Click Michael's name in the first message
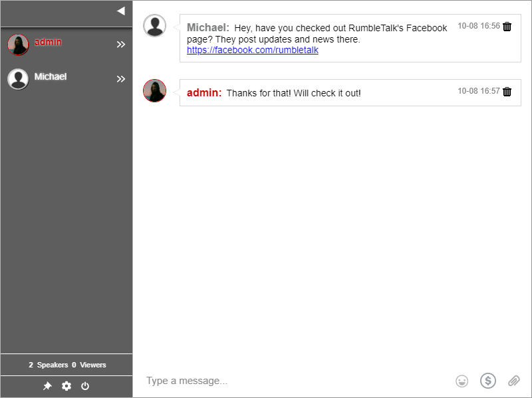This screenshot has width=532, height=398. [x=207, y=28]
